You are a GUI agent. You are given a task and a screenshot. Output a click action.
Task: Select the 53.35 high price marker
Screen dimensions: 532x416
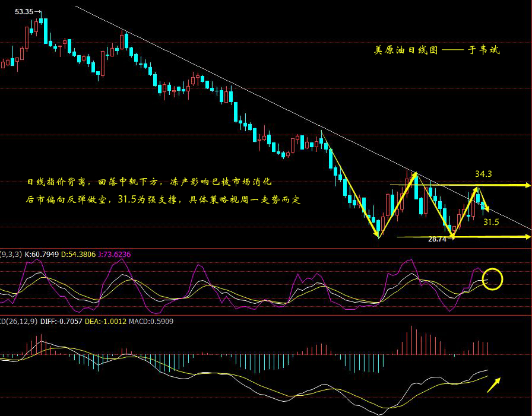point(24,11)
